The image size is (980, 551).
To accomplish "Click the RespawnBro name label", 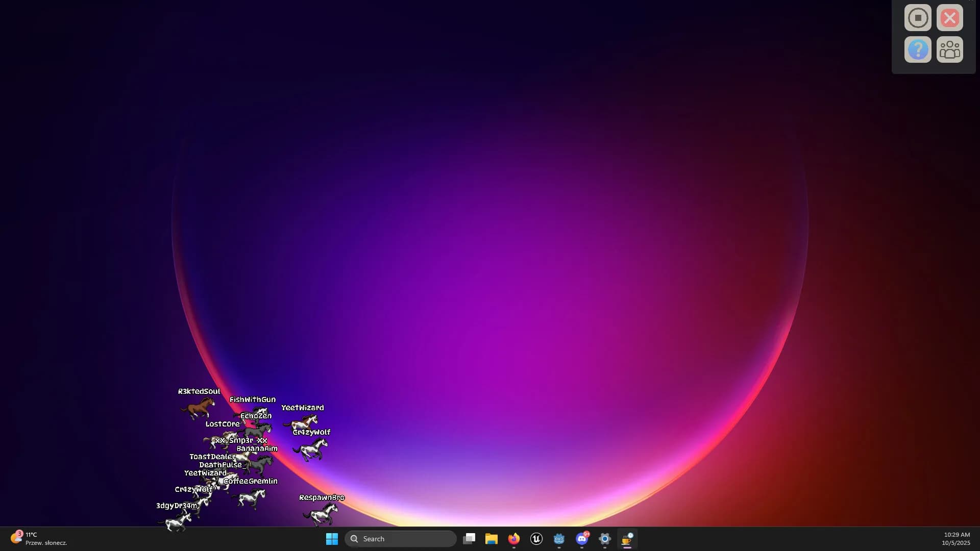I will click(x=322, y=497).
